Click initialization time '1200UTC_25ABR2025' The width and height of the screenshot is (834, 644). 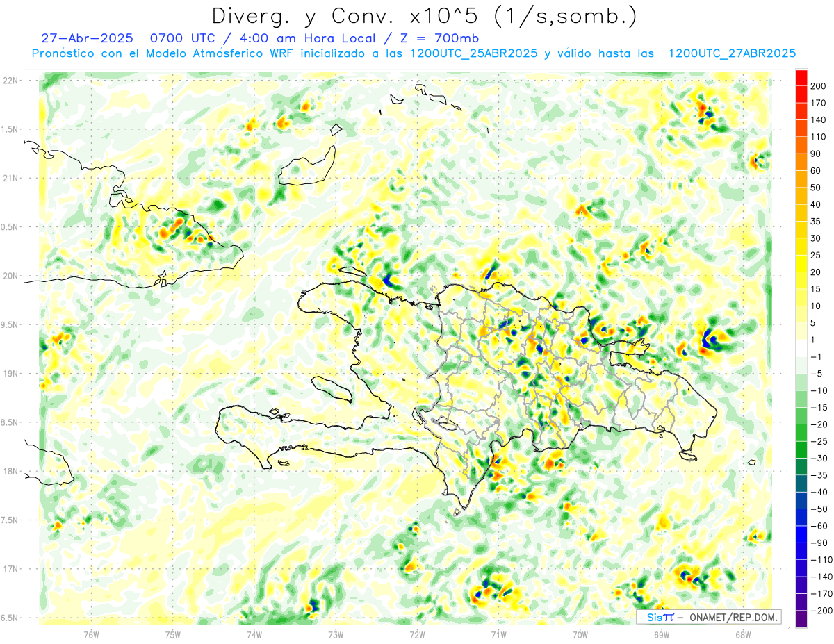click(x=473, y=53)
